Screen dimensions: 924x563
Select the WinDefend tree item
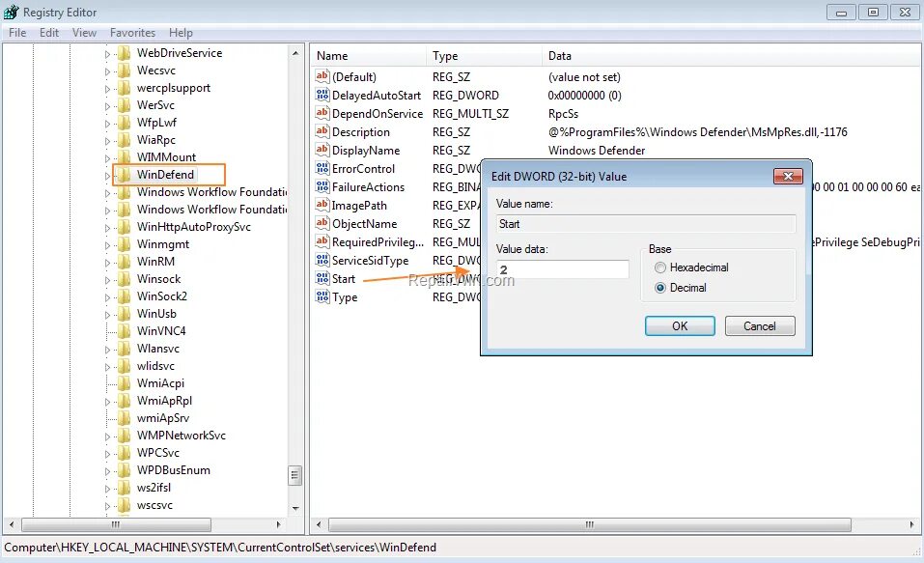[166, 175]
